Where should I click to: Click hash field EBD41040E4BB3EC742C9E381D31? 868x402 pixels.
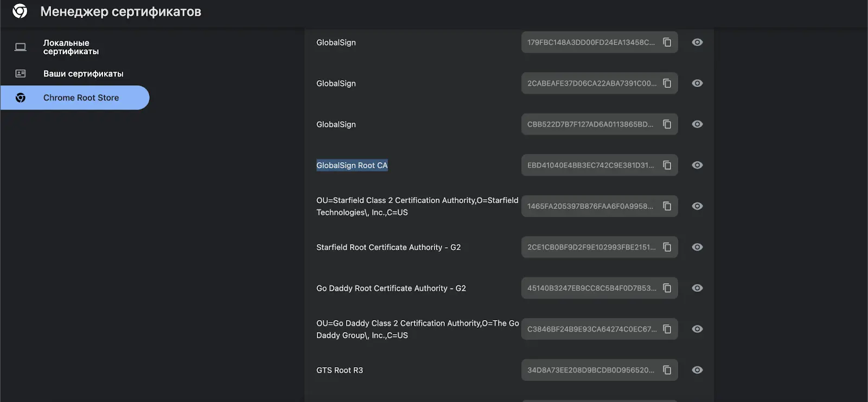point(599,165)
